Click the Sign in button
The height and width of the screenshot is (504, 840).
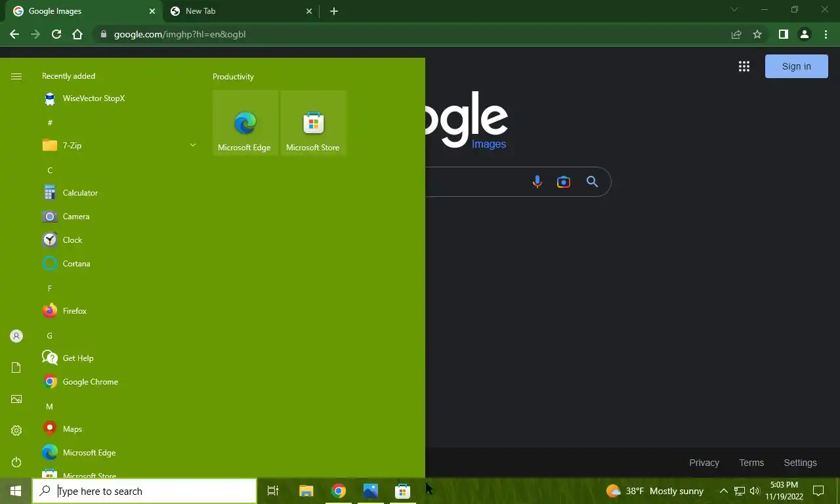(797, 66)
